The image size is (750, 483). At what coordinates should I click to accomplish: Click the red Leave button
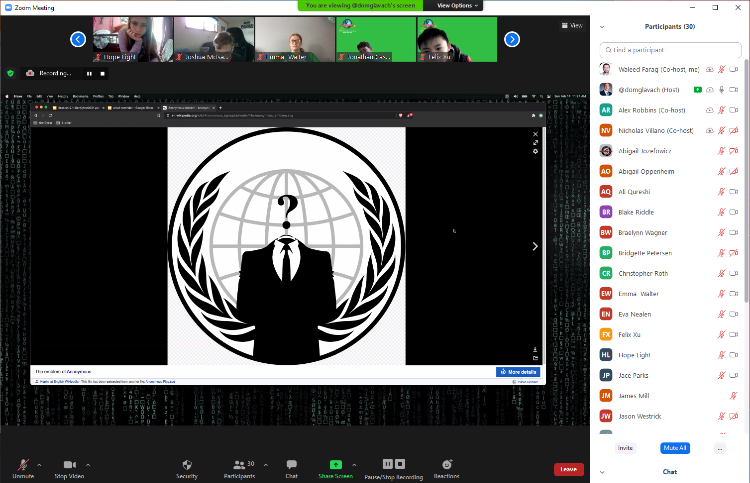pos(569,469)
